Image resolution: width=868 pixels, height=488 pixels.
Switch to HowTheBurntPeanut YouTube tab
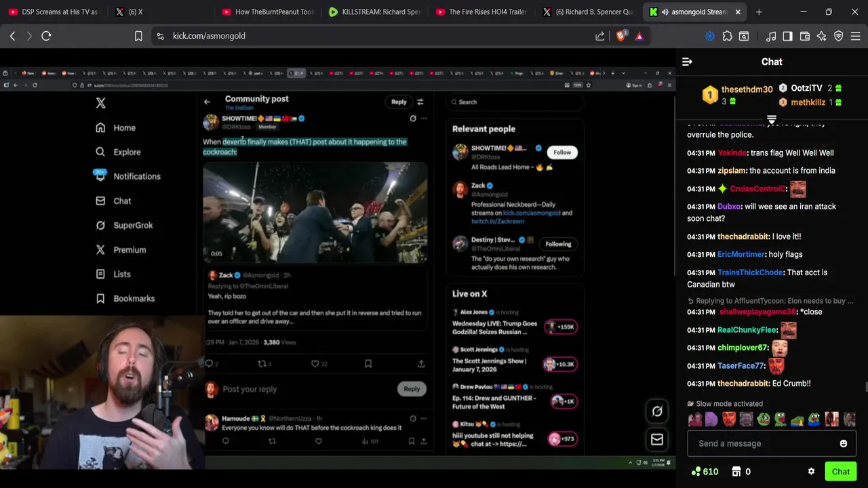pos(268,12)
